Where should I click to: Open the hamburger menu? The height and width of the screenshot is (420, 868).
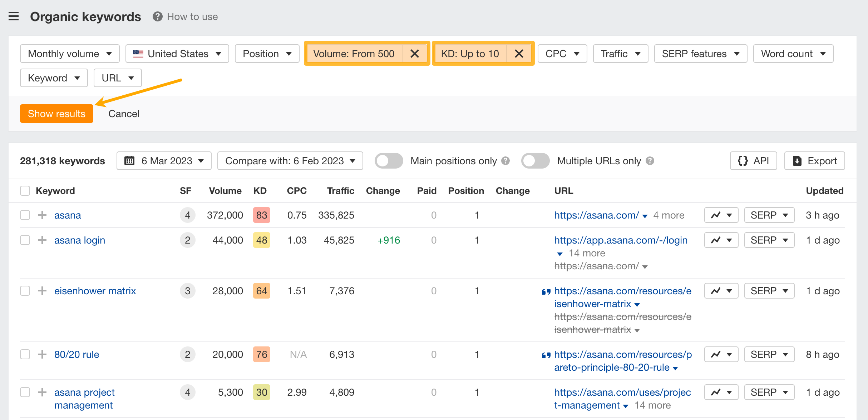(14, 16)
